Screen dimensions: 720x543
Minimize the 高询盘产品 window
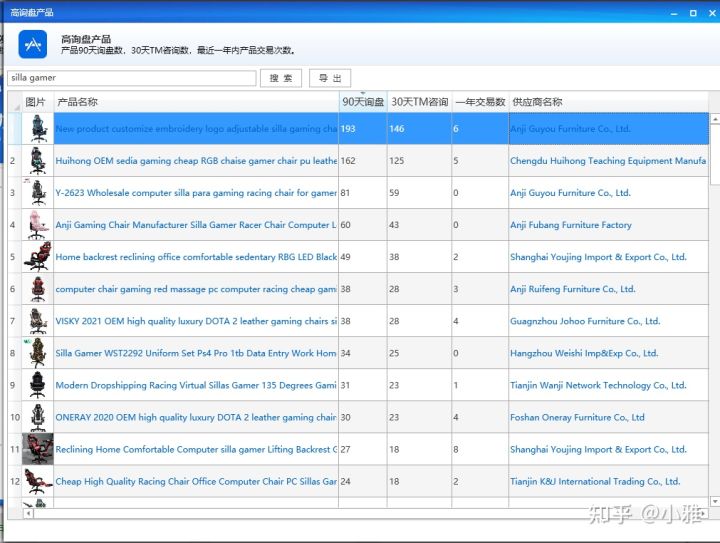674,13
